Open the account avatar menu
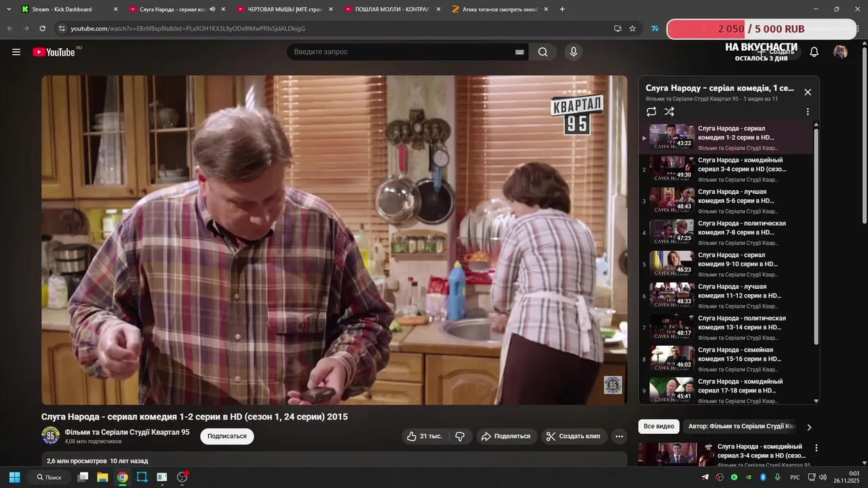Screen dimensions: 868x488 tap(840, 52)
